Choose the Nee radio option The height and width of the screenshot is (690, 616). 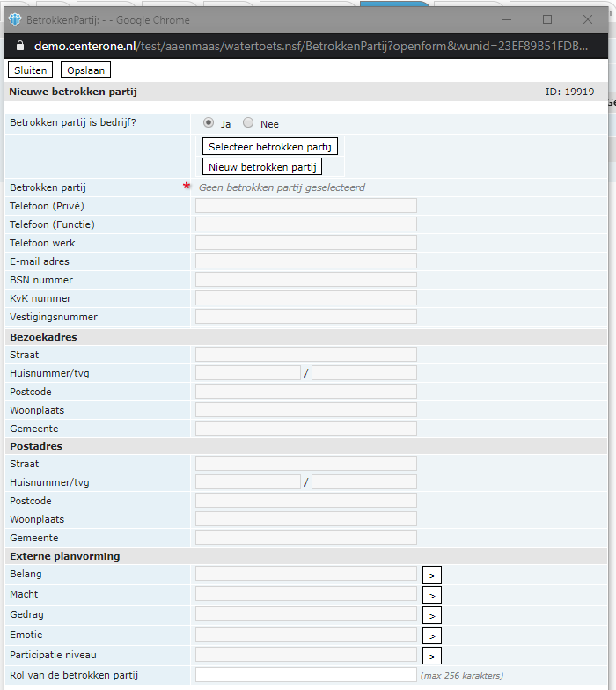[x=248, y=123]
